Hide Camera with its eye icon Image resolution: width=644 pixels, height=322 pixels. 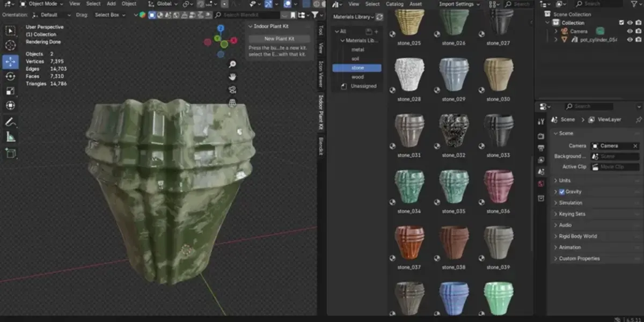[630, 31]
